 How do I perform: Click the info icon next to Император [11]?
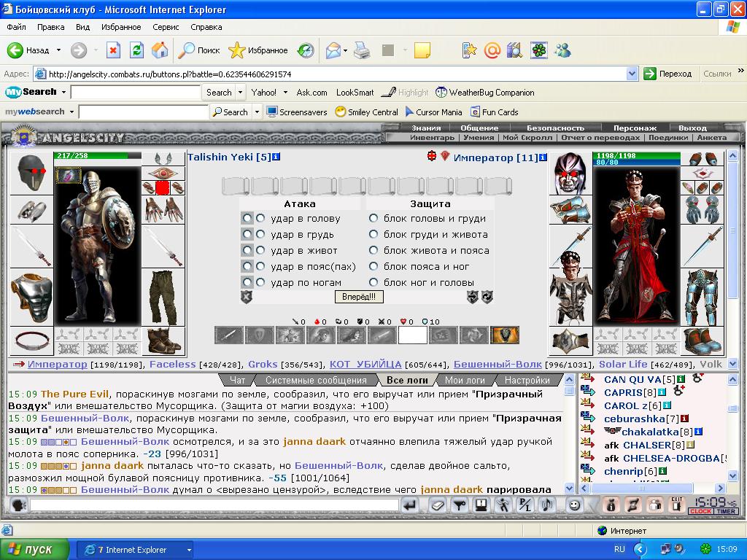coord(543,157)
